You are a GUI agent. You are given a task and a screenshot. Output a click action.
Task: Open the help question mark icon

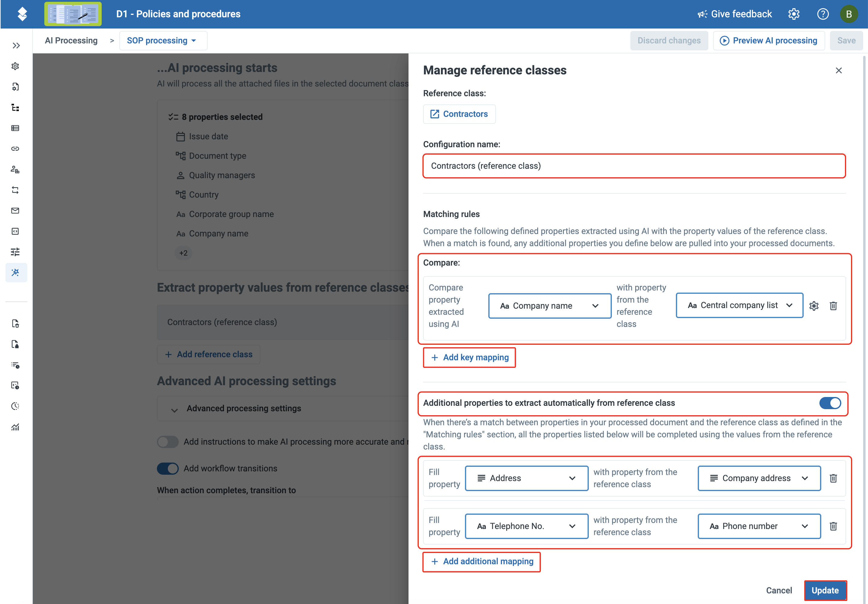tap(823, 14)
